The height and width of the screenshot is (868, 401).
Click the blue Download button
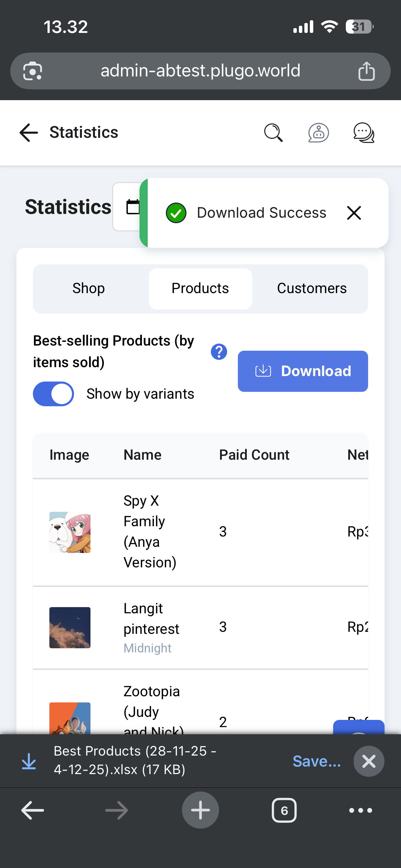point(303,371)
